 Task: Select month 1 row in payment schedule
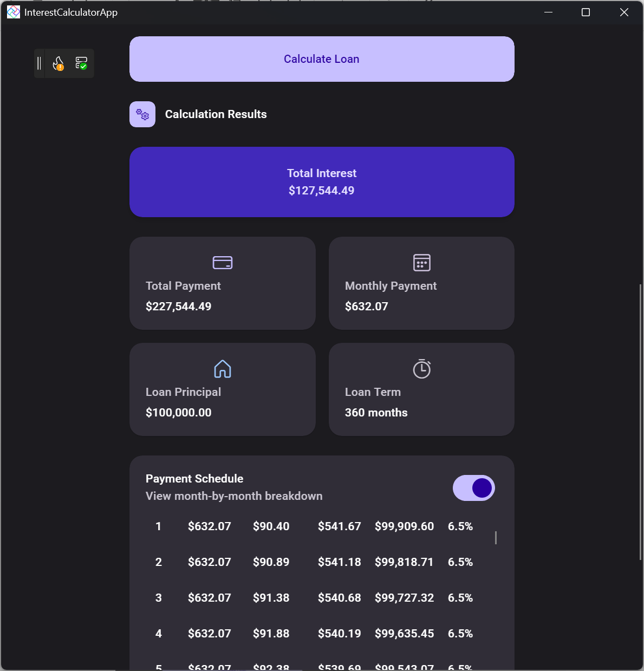pos(314,526)
